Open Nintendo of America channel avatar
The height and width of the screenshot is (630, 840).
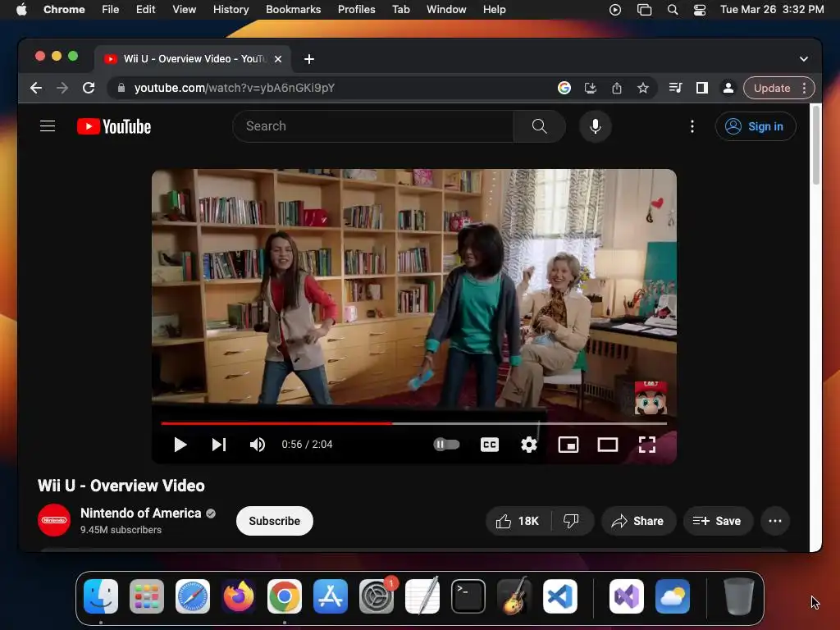(x=54, y=520)
